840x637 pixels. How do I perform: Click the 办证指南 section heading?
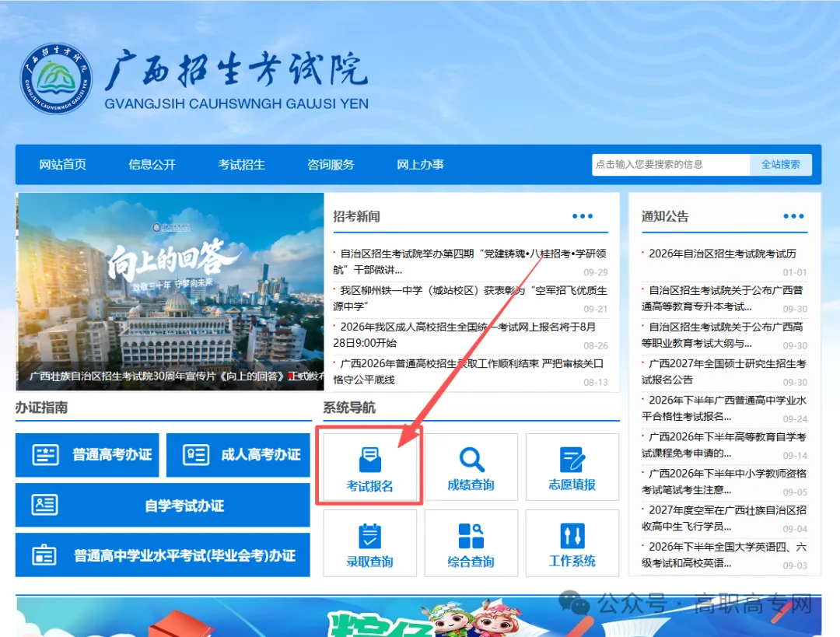click(41, 408)
